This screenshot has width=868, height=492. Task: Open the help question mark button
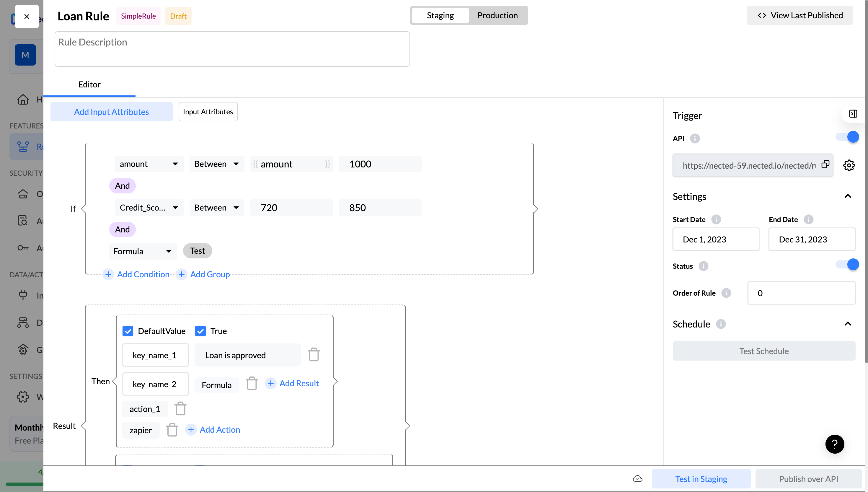point(834,444)
